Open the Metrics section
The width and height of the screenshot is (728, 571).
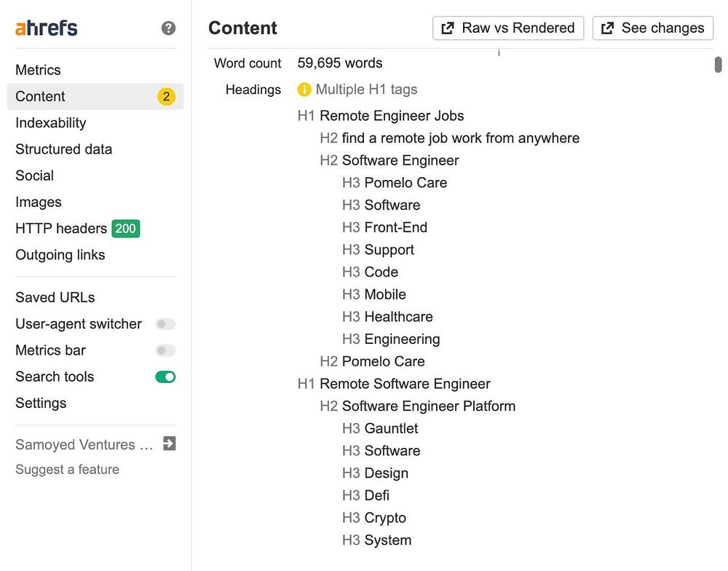coord(38,70)
